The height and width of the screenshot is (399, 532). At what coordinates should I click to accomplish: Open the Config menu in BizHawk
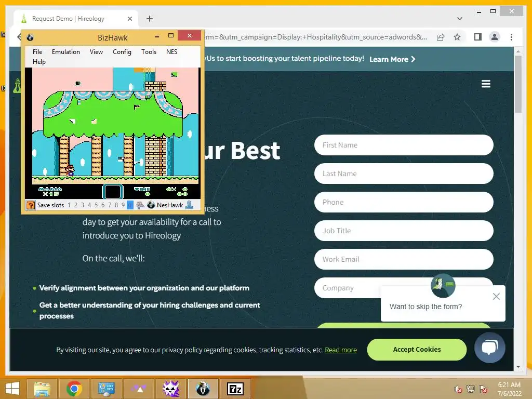tap(122, 52)
